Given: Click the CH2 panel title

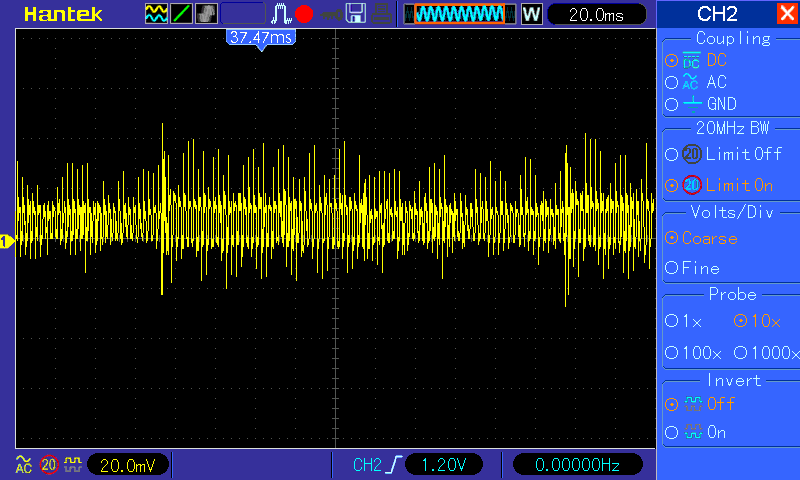Looking at the screenshot, I should pyautogui.click(x=717, y=14).
